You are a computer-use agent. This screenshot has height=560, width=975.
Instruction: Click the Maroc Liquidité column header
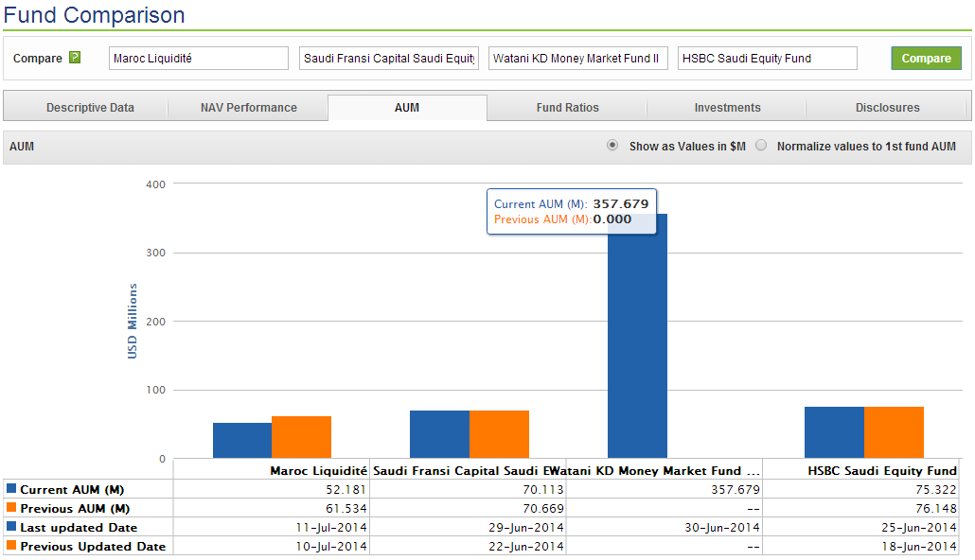click(318, 471)
